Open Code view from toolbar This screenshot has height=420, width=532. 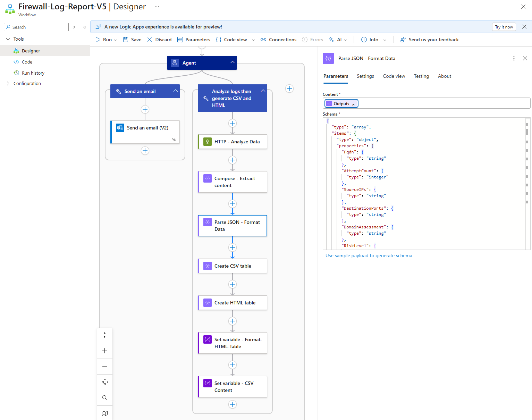pos(231,40)
